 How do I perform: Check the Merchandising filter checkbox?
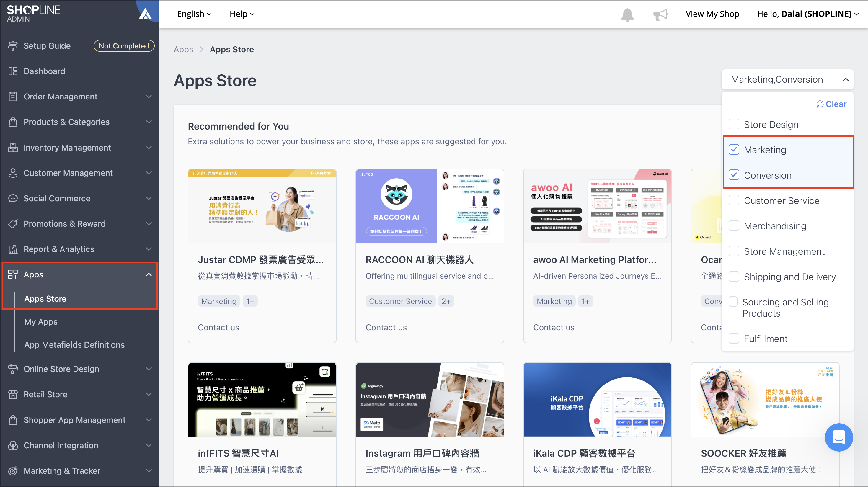coord(734,226)
